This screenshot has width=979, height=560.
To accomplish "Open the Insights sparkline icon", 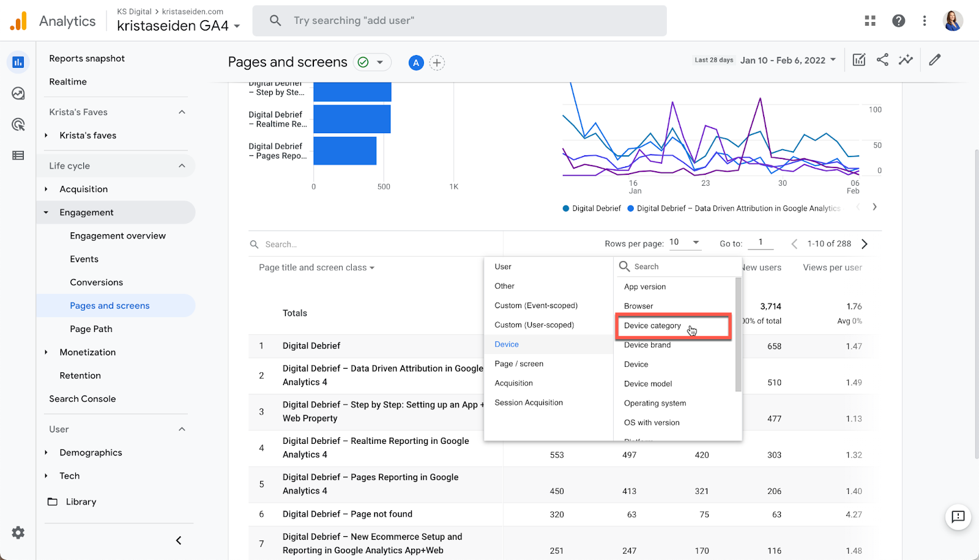I will click(x=906, y=60).
